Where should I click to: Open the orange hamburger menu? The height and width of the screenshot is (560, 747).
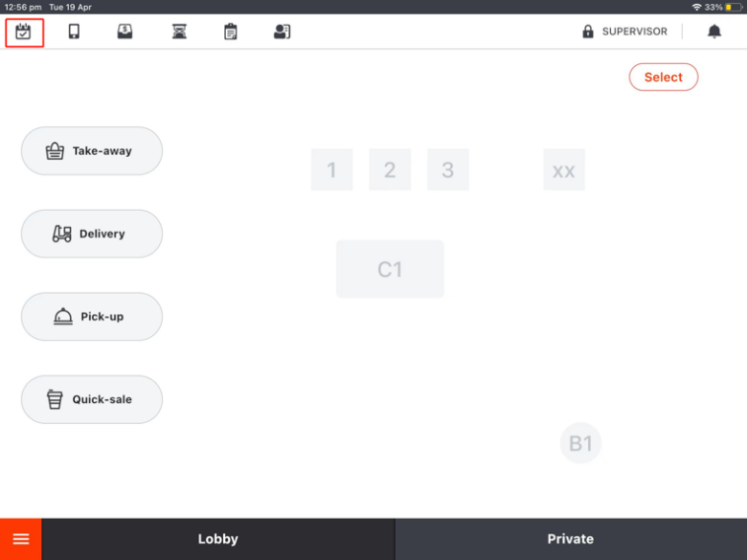(21, 539)
